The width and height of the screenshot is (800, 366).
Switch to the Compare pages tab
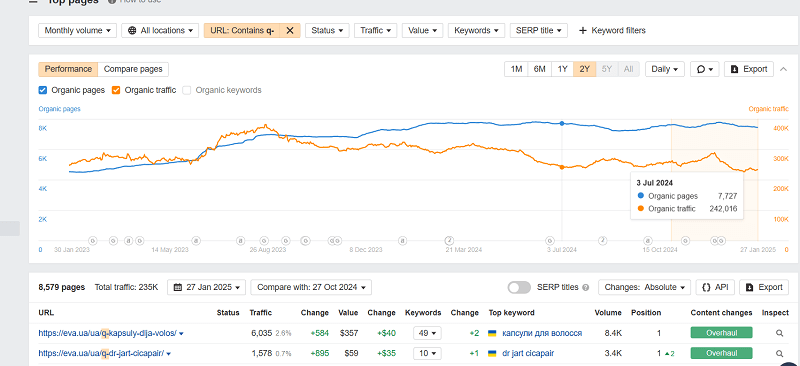click(133, 69)
